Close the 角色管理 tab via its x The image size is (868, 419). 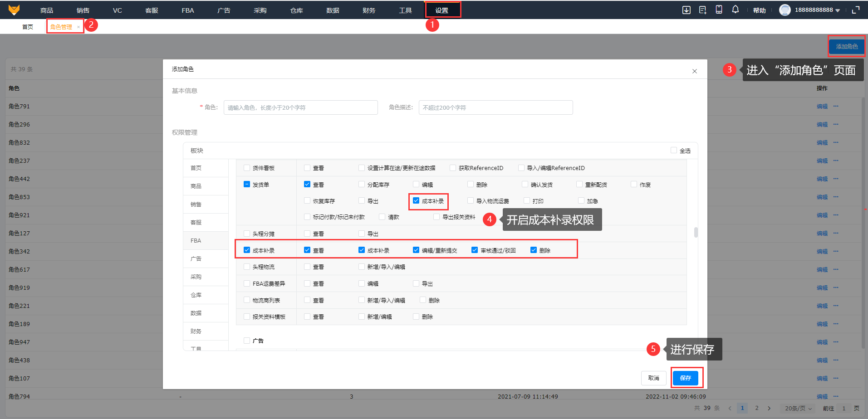coord(78,27)
